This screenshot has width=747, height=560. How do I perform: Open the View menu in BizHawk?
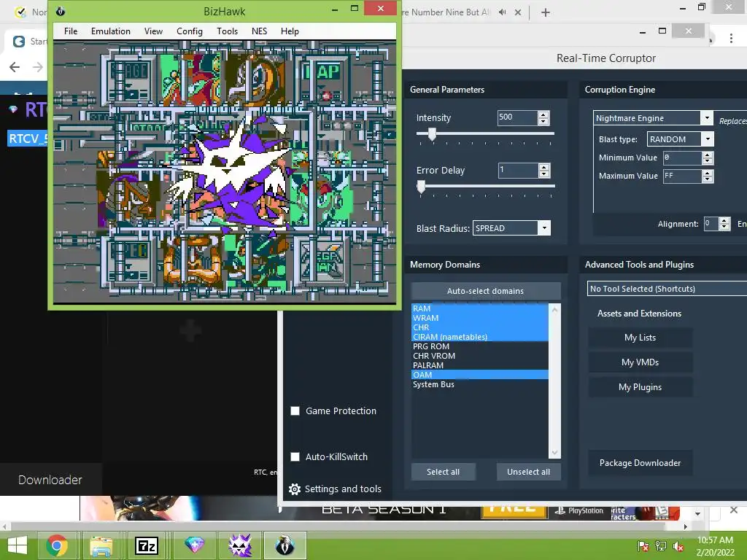153,31
